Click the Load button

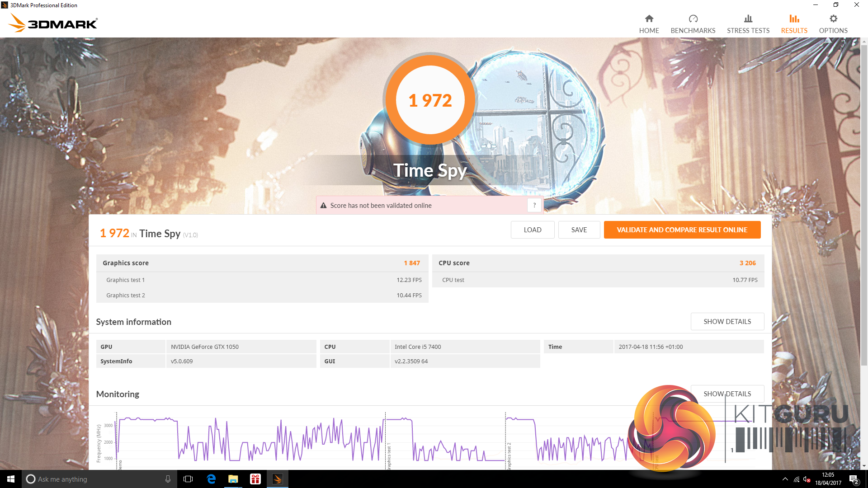click(532, 230)
